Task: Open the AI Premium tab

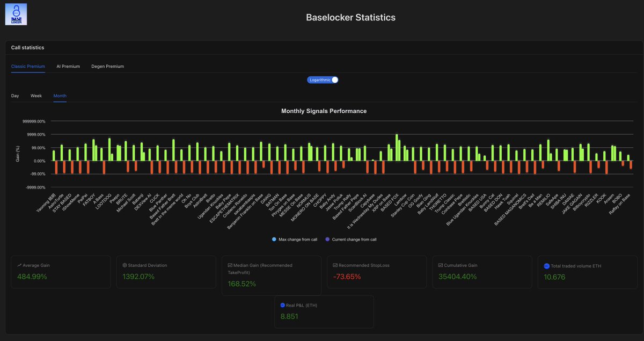Action: [68, 67]
